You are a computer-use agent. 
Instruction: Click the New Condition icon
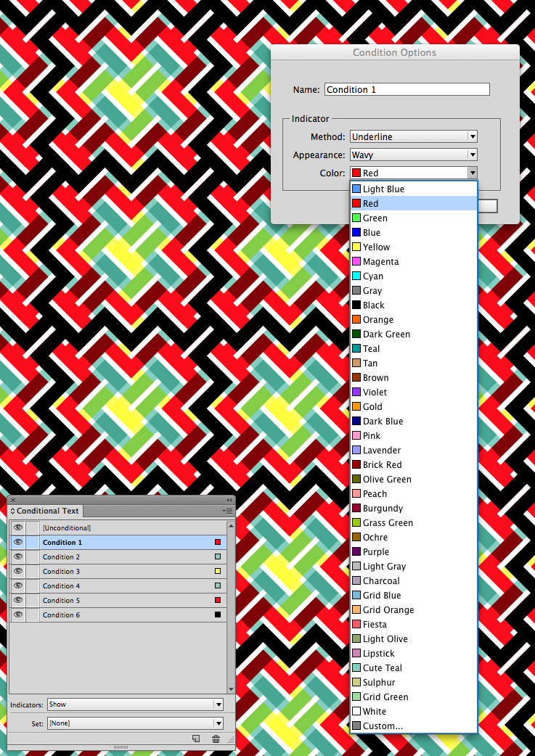tap(196, 739)
